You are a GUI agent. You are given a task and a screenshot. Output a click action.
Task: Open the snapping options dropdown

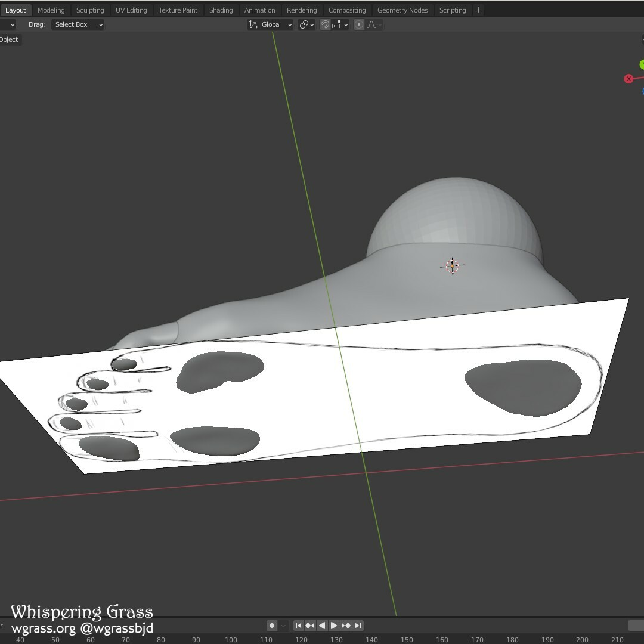click(340, 24)
